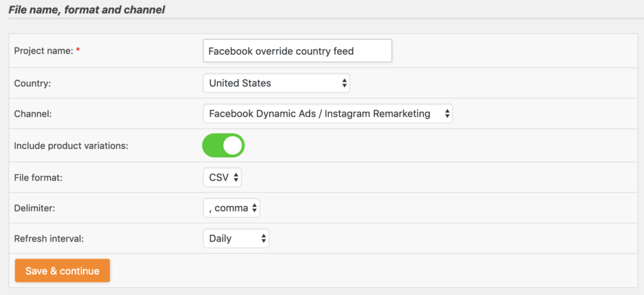Click the white knob of the green toggle
The height and width of the screenshot is (295, 644).
coord(233,145)
